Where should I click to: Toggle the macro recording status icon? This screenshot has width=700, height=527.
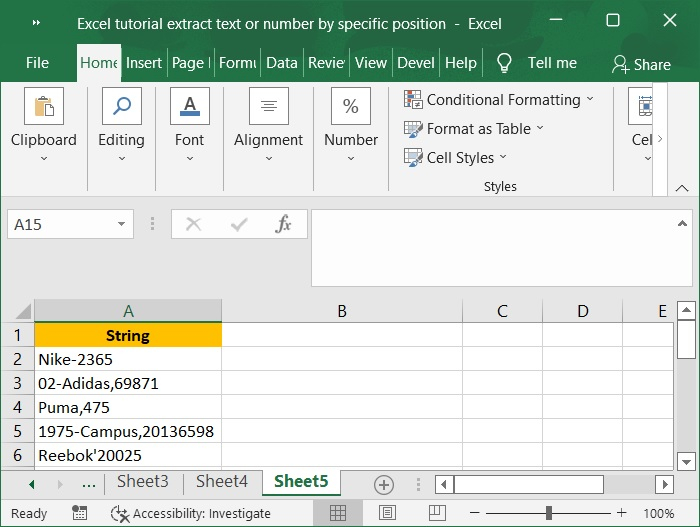[79, 513]
